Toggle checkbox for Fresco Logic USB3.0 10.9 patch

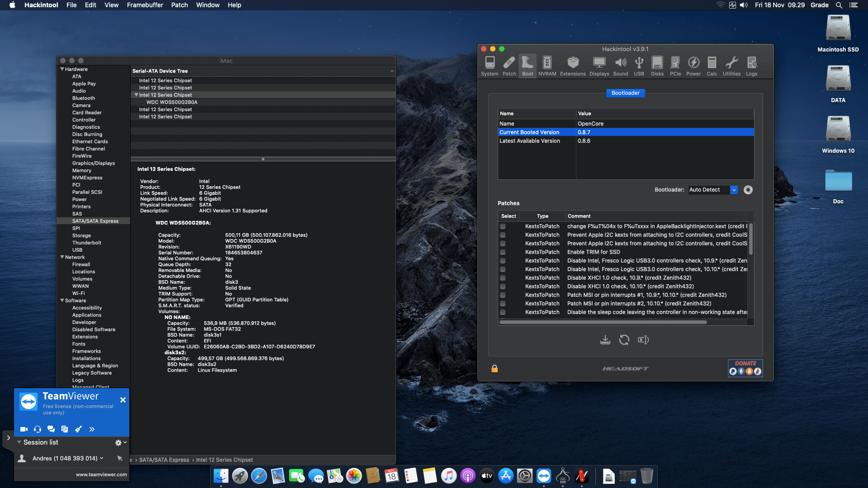coord(503,261)
